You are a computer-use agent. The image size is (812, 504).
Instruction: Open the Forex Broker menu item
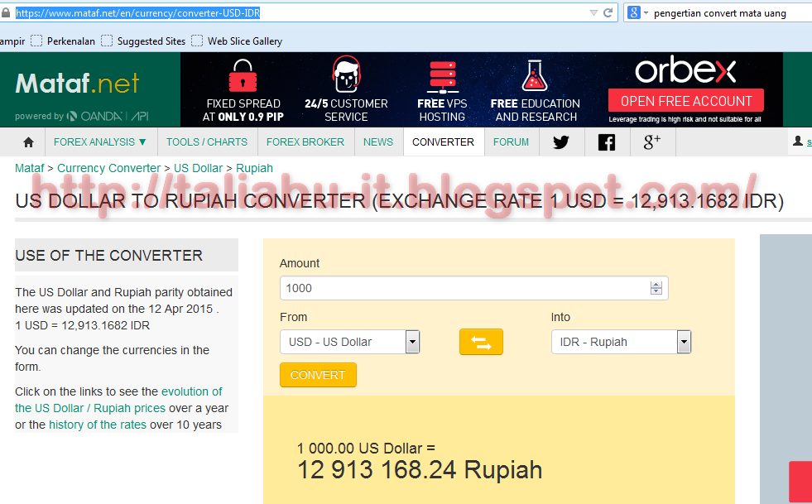pos(305,142)
